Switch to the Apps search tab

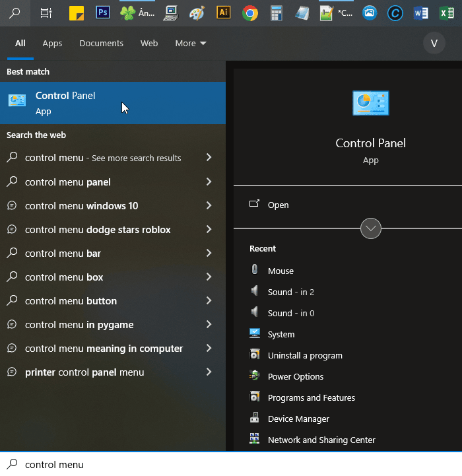click(x=52, y=43)
